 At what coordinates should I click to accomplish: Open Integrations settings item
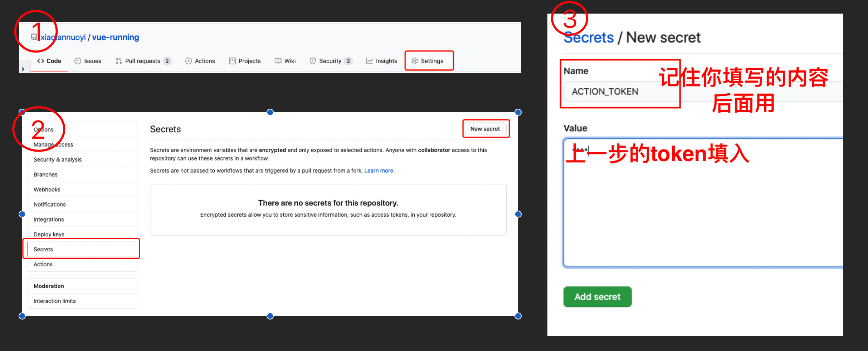click(82, 219)
